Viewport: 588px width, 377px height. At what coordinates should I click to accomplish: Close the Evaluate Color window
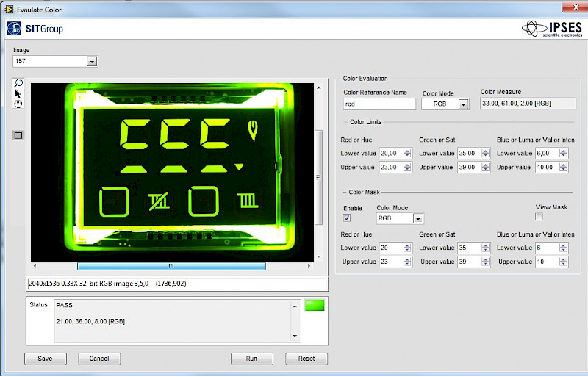[576, 7]
